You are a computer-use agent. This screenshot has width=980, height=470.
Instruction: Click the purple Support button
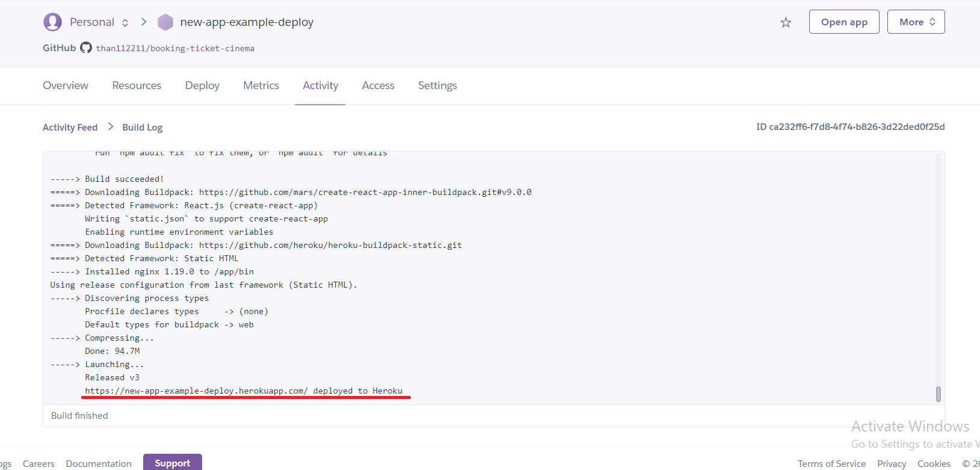[x=172, y=463]
